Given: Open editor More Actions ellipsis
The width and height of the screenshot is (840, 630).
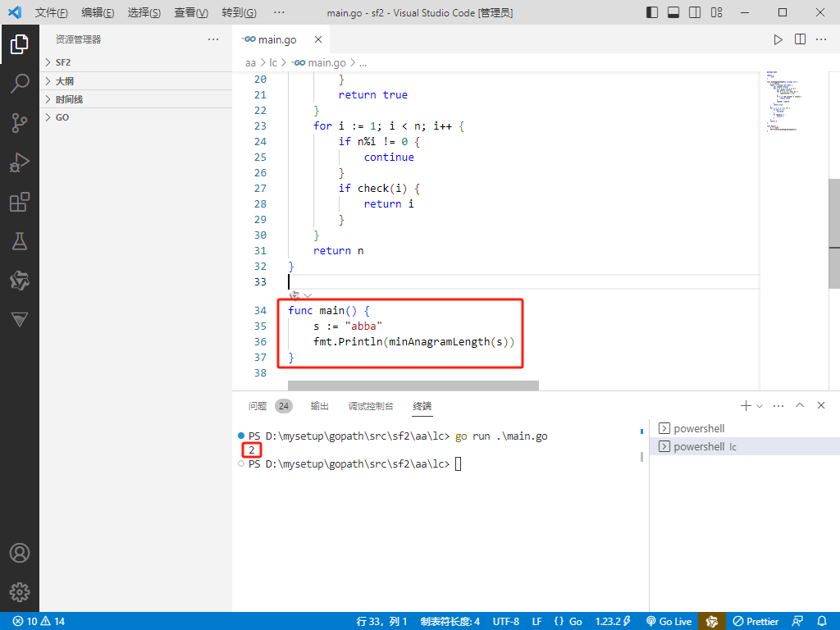Looking at the screenshot, I should coord(821,39).
